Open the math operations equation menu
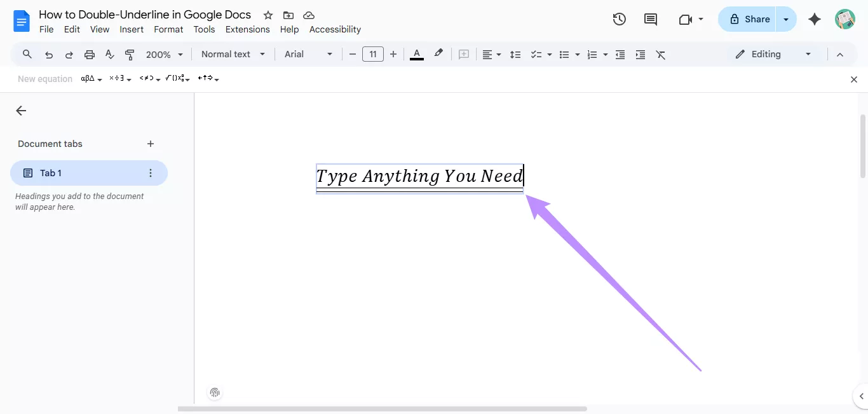 tap(117, 78)
